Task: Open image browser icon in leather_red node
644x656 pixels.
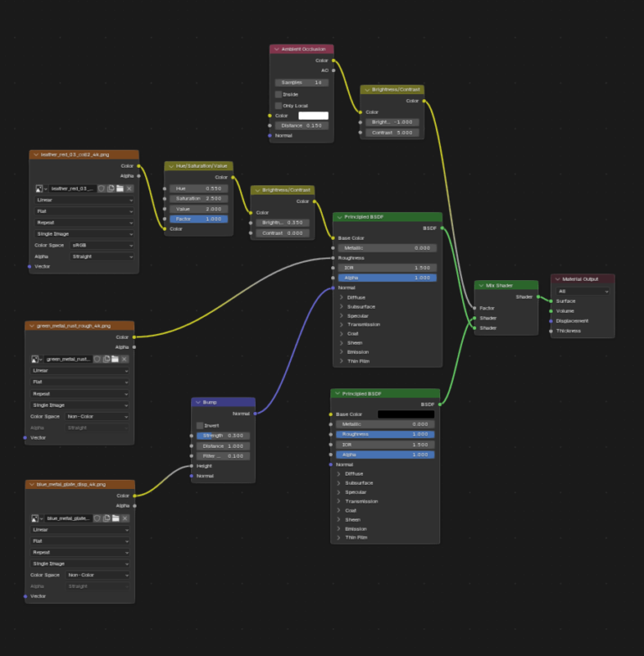Action: [41, 189]
